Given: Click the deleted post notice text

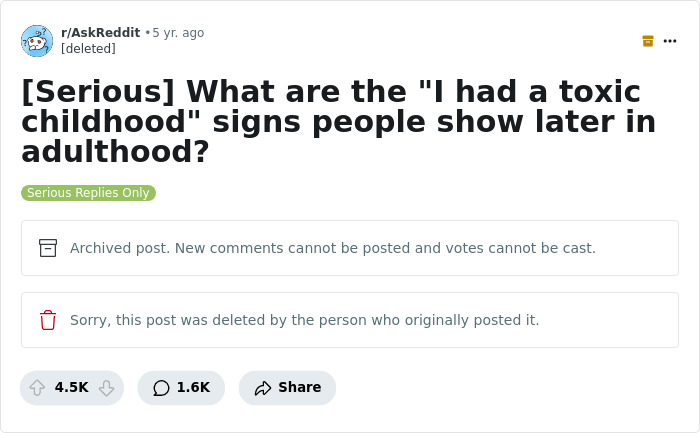Looking at the screenshot, I should 304,320.
